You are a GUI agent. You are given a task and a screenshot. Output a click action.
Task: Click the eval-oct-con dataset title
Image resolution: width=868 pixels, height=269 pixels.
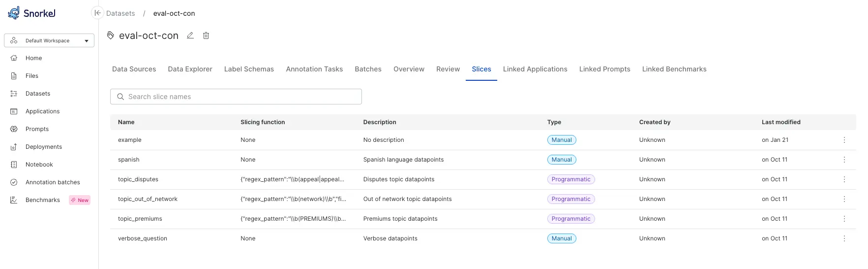[149, 35]
